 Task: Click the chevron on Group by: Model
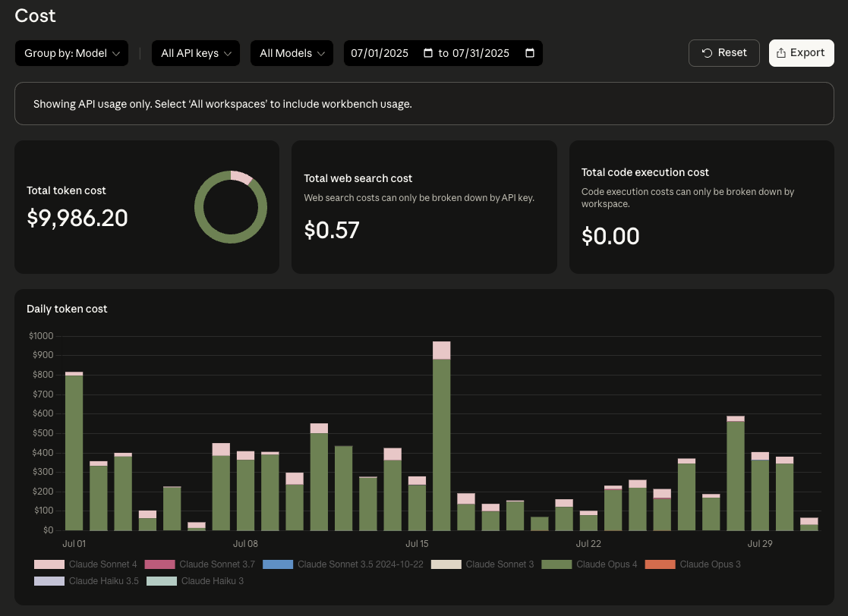pyautogui.click(x=116, y=53)
